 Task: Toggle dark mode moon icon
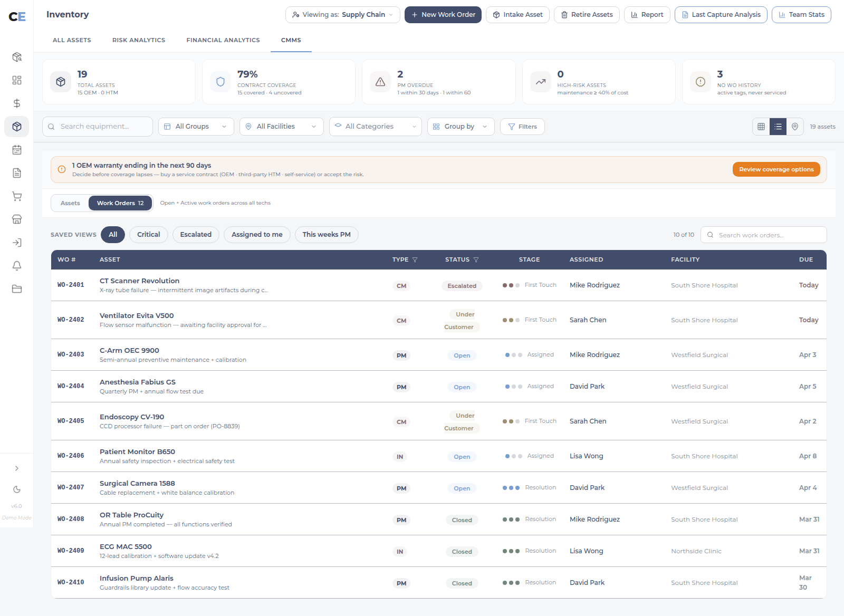17,489
